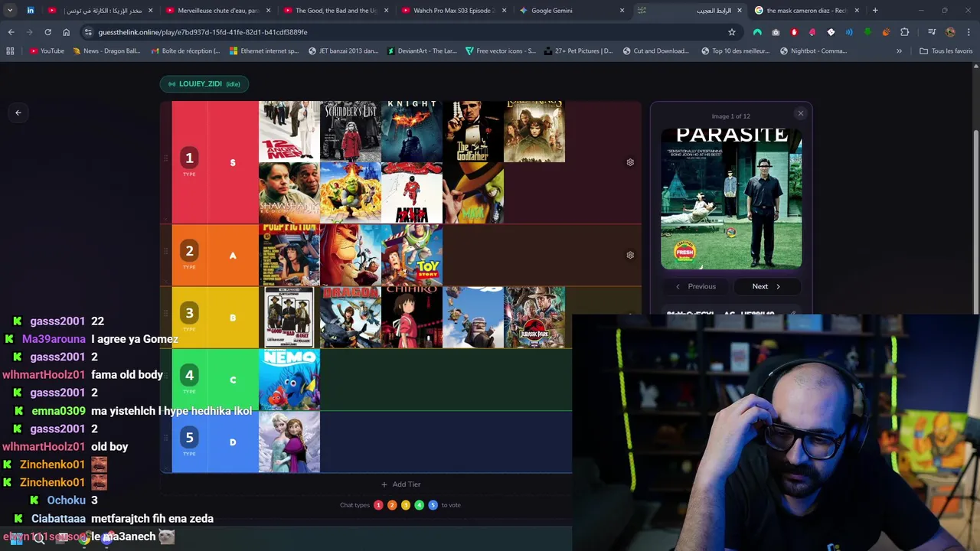The width and height of the screenshot is (980, 551).
Task: Click red S tier label cell
Action: [x=233, y=162]
